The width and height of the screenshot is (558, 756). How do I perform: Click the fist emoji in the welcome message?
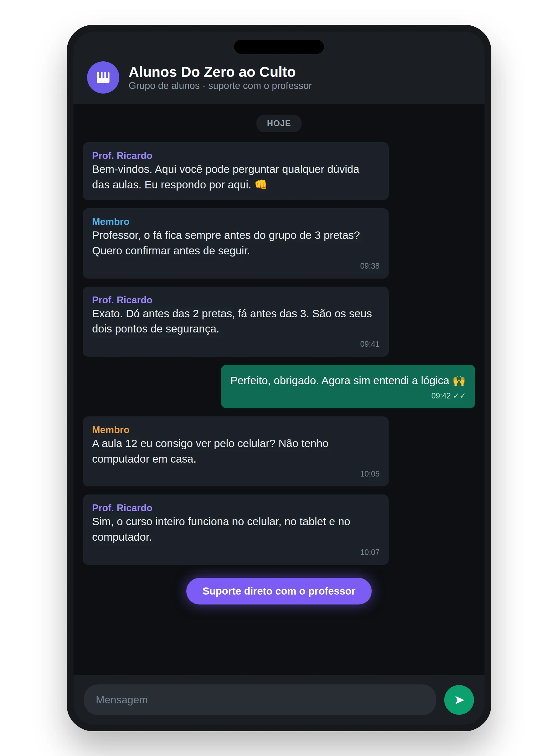260,185
